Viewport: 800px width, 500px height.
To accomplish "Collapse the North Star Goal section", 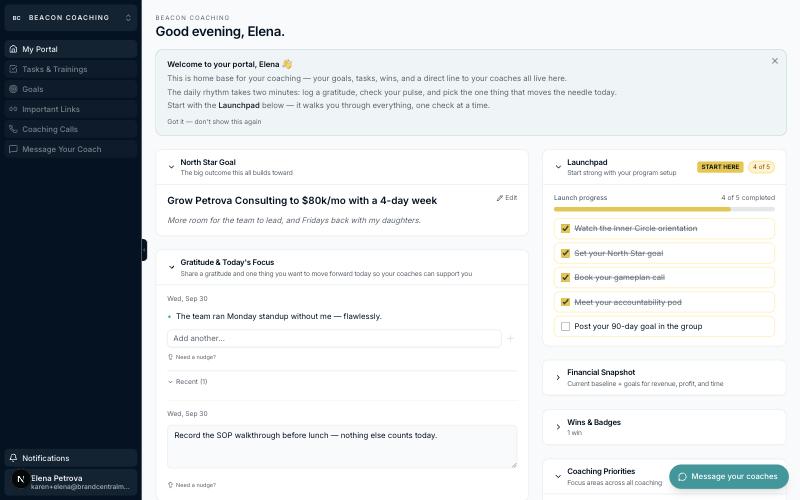I will click(x=171, y=167).
